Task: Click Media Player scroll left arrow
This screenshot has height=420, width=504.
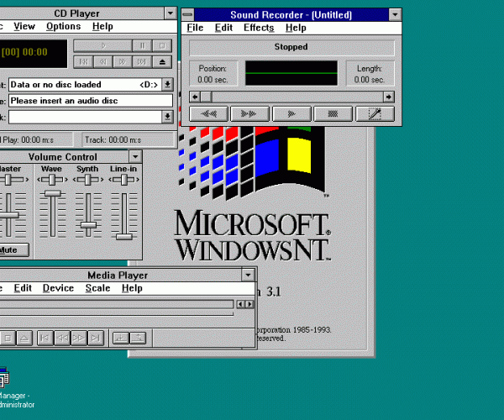Action: tap(241, 304)
